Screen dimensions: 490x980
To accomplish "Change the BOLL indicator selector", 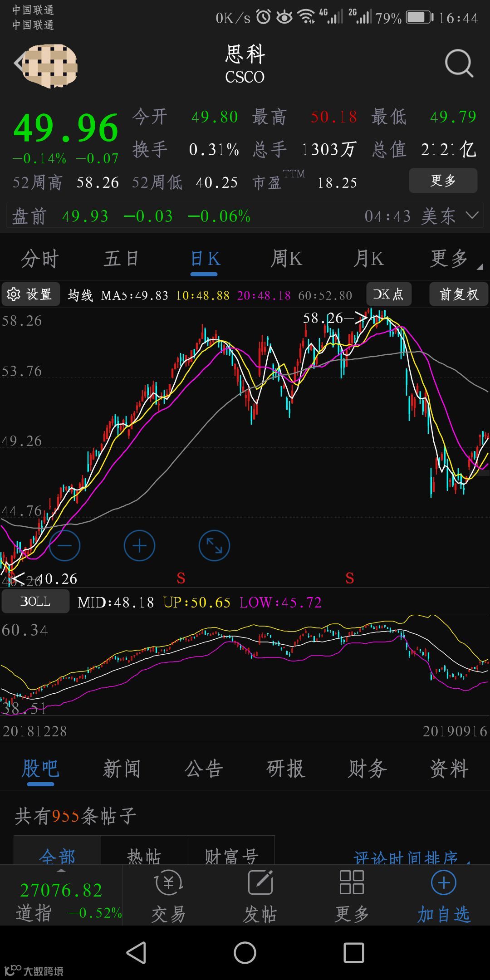I will point(35,602).
